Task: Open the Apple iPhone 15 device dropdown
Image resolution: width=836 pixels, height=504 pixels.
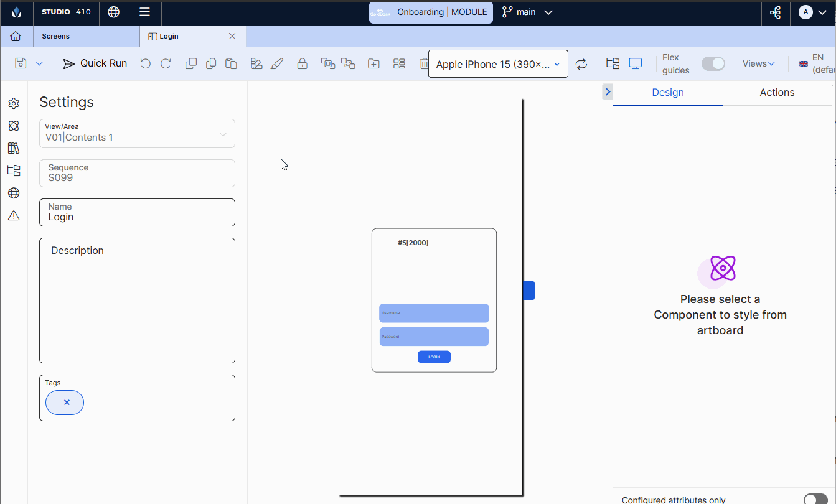Action: pos(498,64)
